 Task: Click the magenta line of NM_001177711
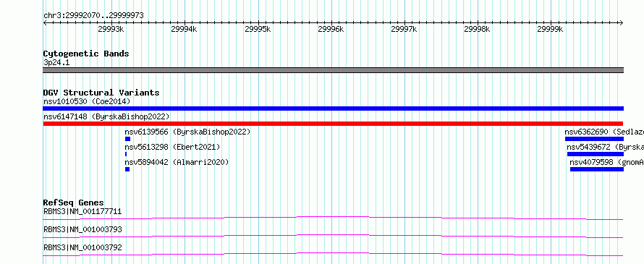[333, 218]
